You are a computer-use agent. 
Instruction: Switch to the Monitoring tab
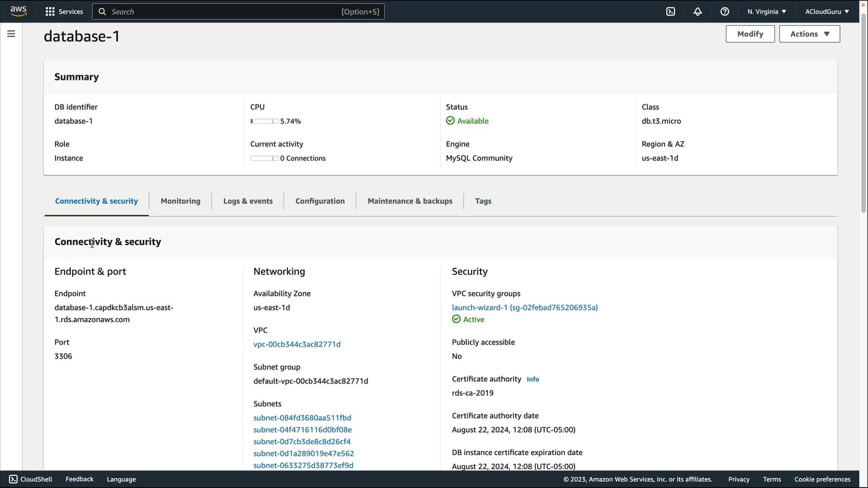point(180,201)
